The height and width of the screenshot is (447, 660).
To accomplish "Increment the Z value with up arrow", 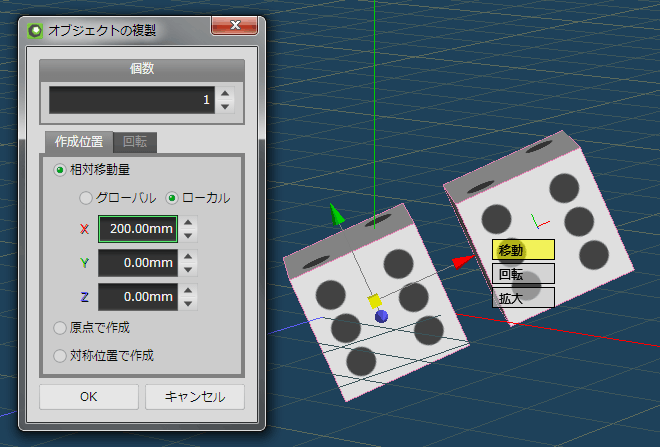I will point(188,290).
